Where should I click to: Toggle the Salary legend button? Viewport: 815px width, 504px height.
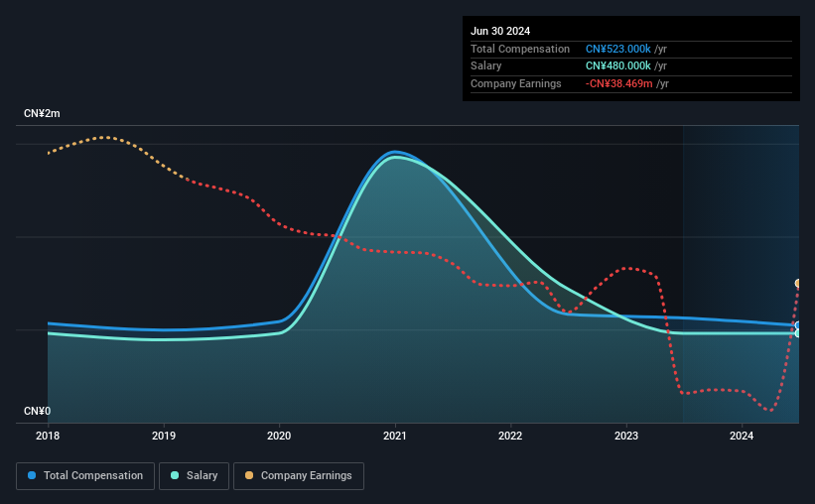coord(194,476)
